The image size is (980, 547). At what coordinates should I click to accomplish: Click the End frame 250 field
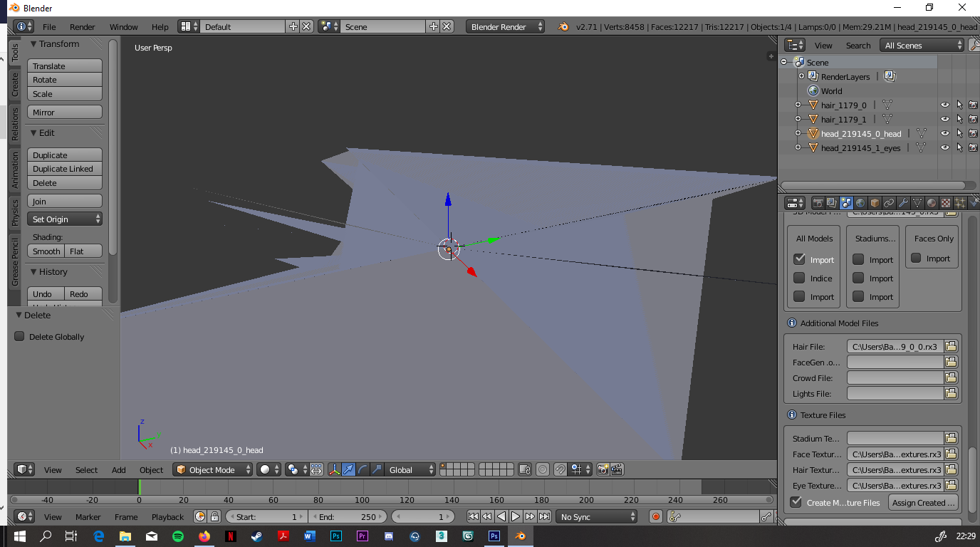pyautogui.click(x=347, y=516)
